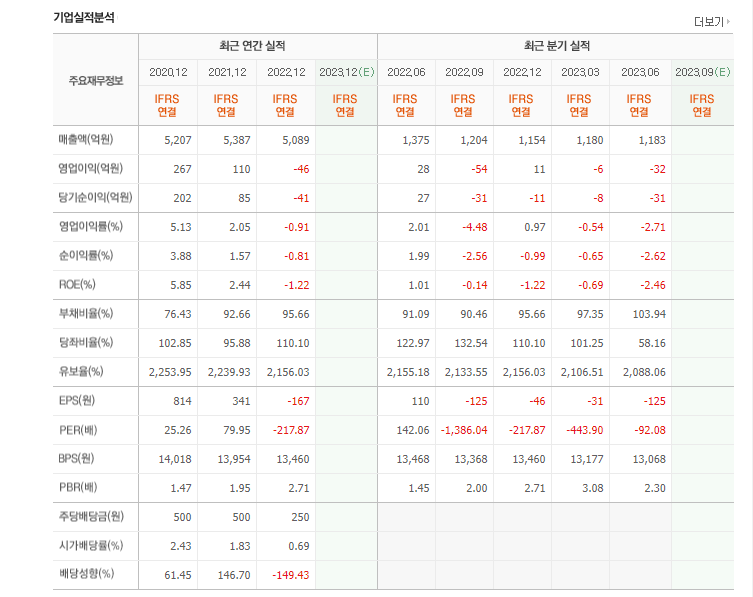Click the PBR(배) row label
753x597 pixels.
pyautogui.click(x=78, y=487)
